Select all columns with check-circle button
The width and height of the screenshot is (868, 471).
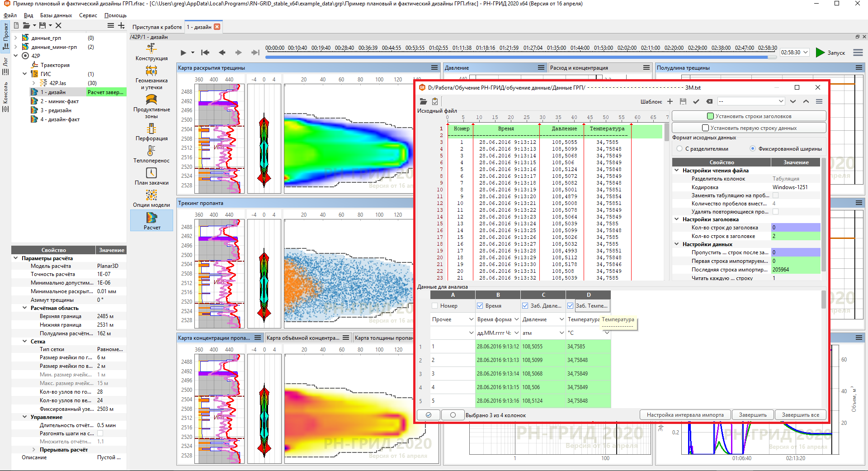click(x=429, y=415)
